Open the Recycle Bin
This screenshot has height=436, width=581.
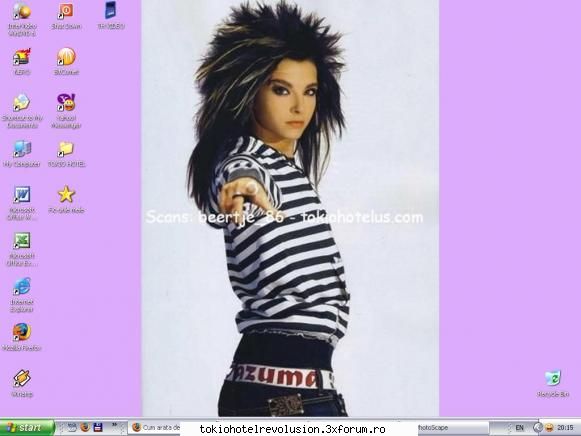click(553, 383)
